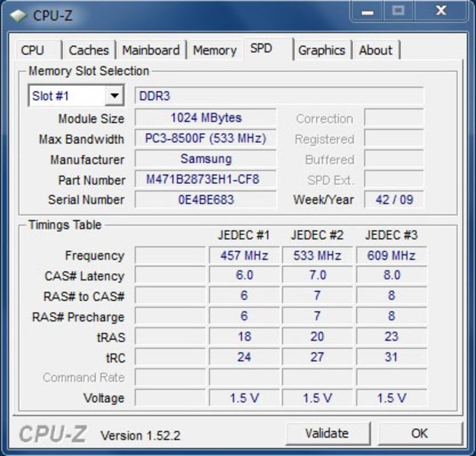Switch to the CPU tab

click(33, 50)
